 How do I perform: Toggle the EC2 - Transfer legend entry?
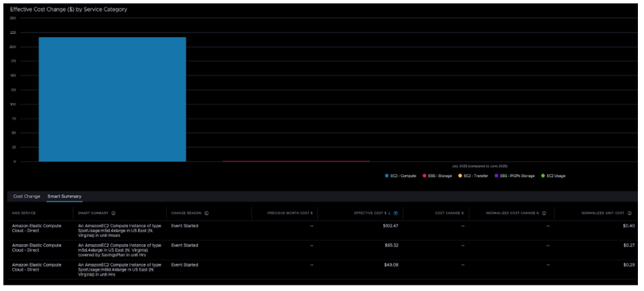point(473,176)
